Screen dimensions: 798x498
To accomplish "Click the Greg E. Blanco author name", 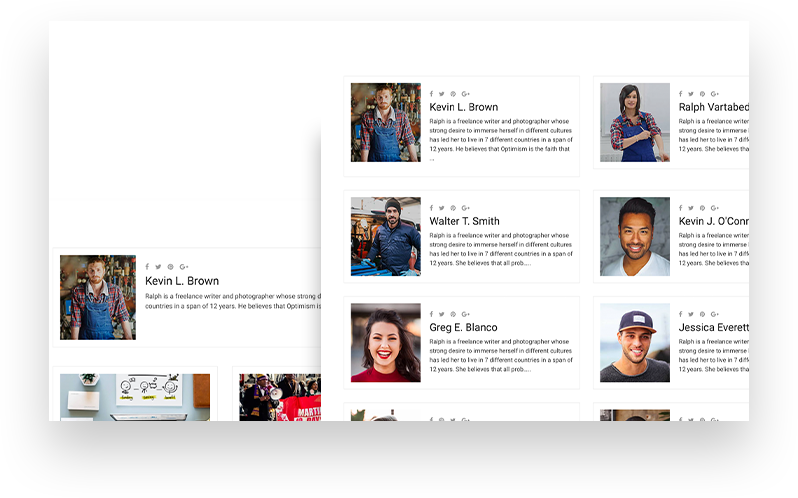I will [463, 327].
